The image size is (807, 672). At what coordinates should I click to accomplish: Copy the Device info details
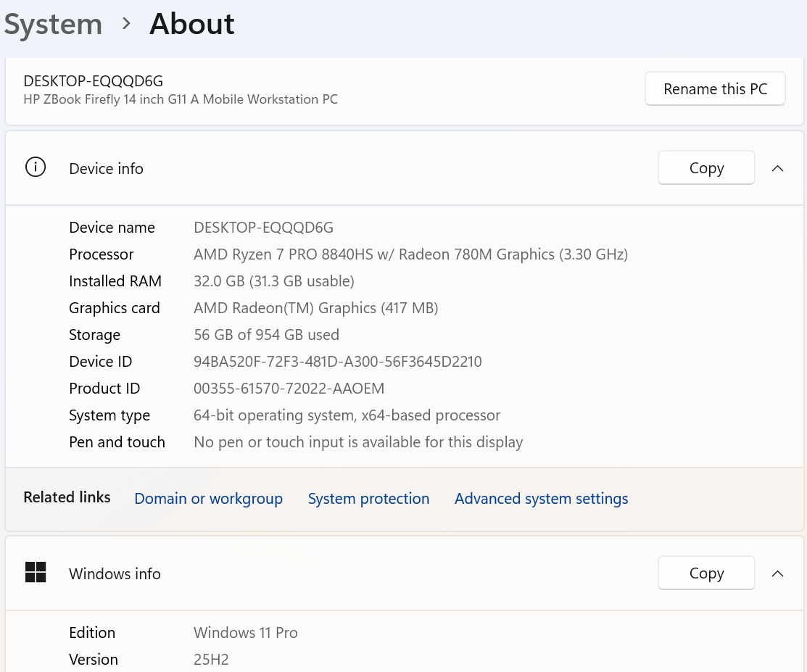[706, 167]
